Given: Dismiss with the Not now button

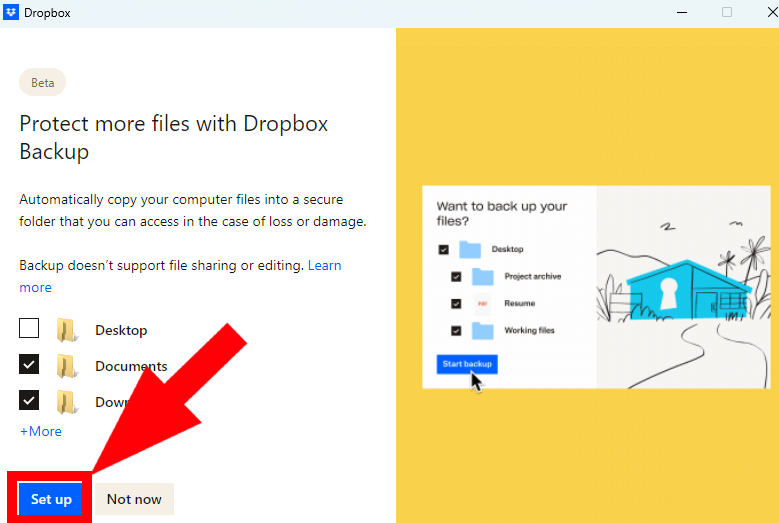Looking at the screenshot, I should coord(134,499).
